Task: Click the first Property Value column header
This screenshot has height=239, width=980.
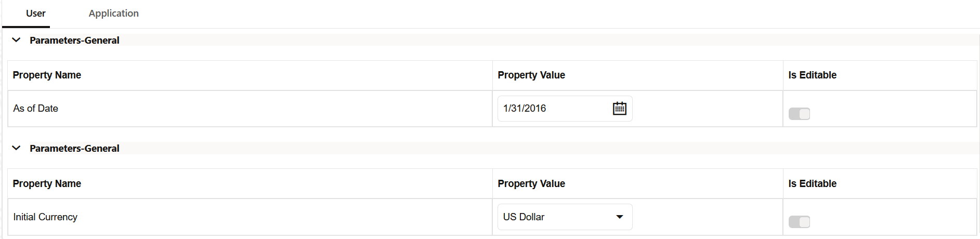Action: (531, 75)
